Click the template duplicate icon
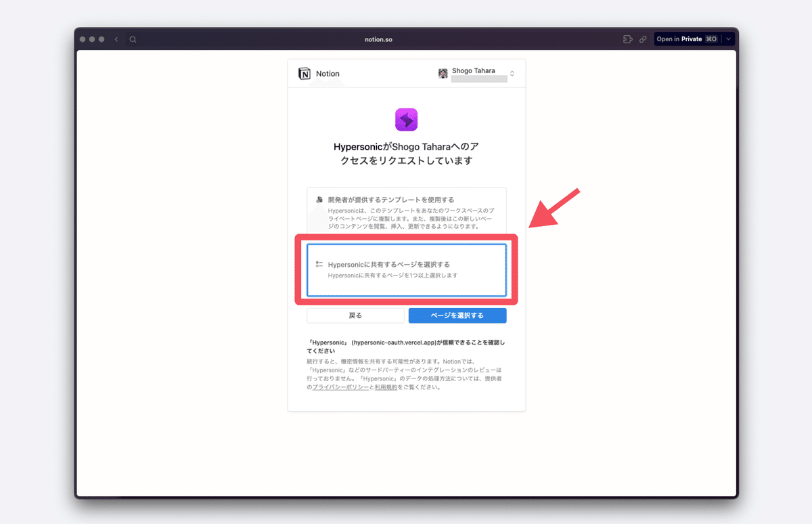This screenshot has width=812, height=524. tap(319, 200)
